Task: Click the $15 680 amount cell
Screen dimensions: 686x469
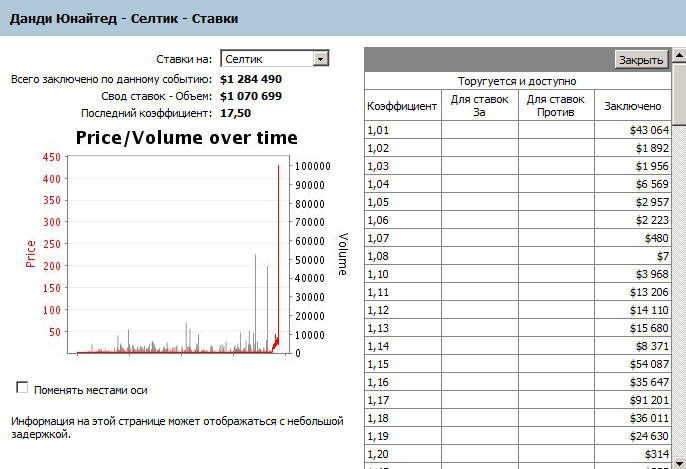Action: (633, 328)
